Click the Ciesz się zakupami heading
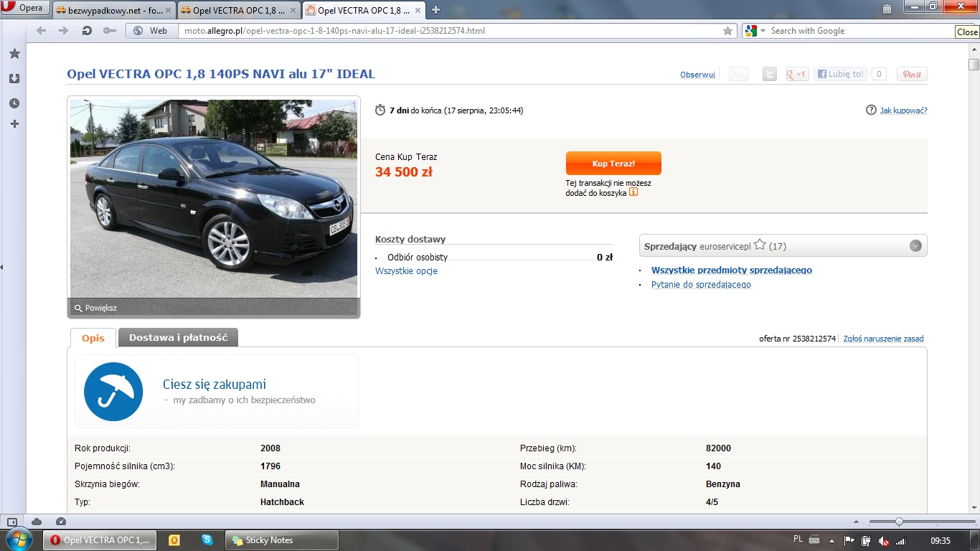980x551 pixels. (x=215, y=385)
